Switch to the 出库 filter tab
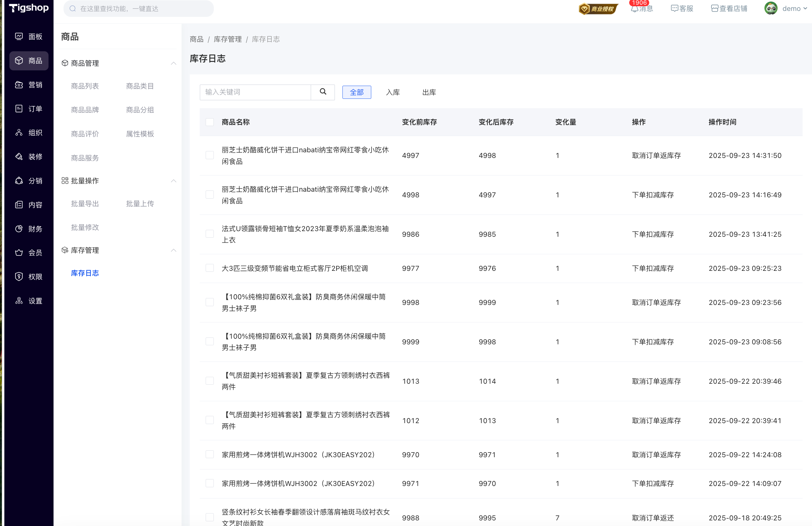Viewport: 812px width, 526px height. coord(429,92)
